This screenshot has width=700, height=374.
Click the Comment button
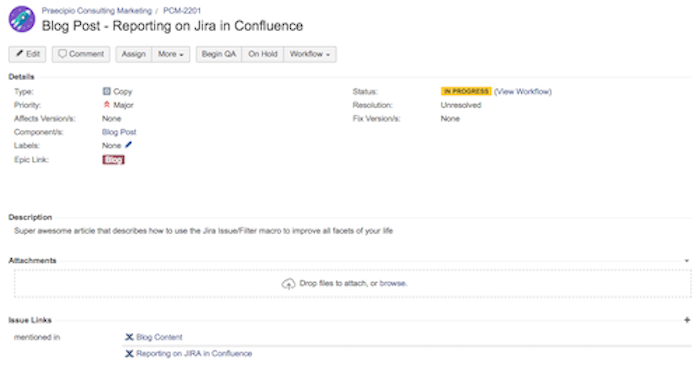(81, 54)
